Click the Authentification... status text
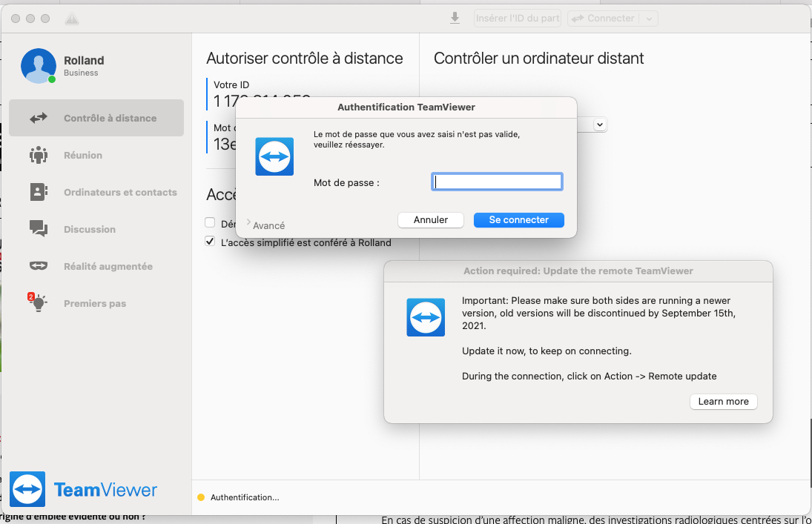Screen dimensions: 812x524 point(245,497)
